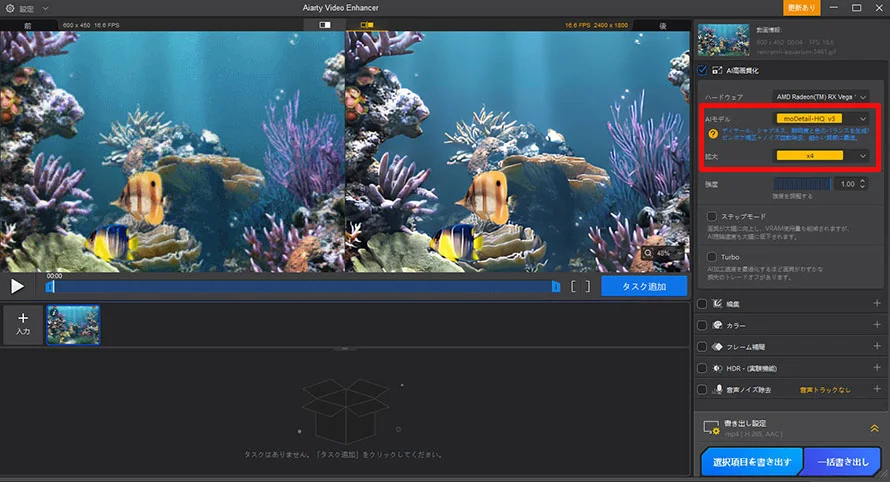Click the video info thumbnail in right panel

tap(723, 40)
